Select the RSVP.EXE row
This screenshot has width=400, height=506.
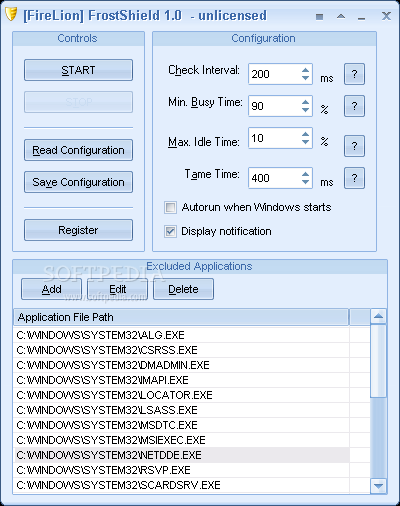pos(182,470)
